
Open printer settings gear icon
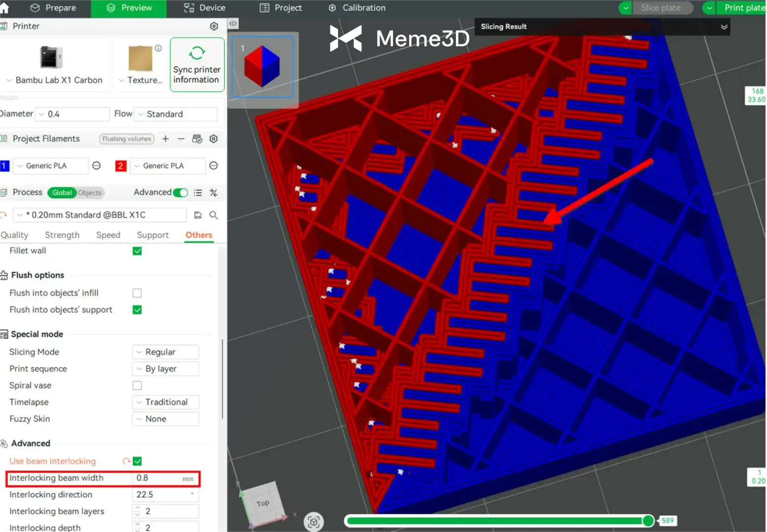pos(214,26)
